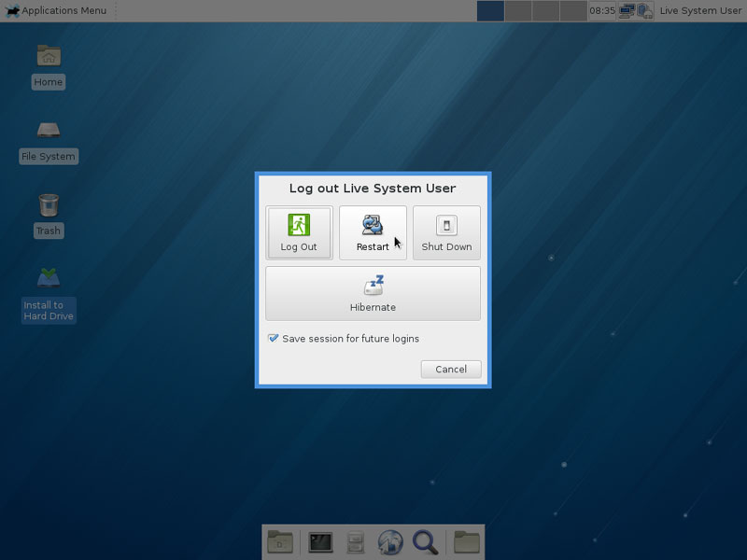The image size is (747, 560).
Task: Toggle Save session for future logins
Action: tap(344, 339)
